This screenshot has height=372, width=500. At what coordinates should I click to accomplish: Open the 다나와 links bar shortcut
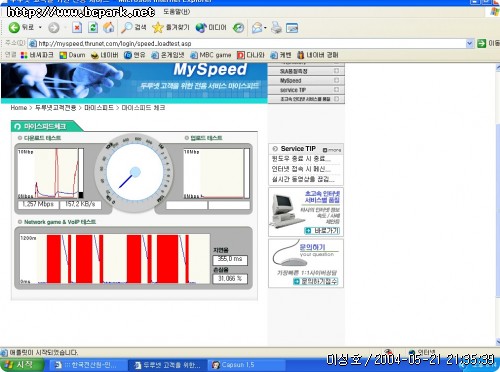click(251, 55)
